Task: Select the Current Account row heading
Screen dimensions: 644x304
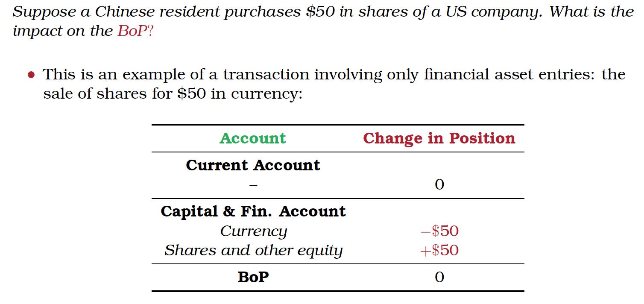Action: (253, 165)
